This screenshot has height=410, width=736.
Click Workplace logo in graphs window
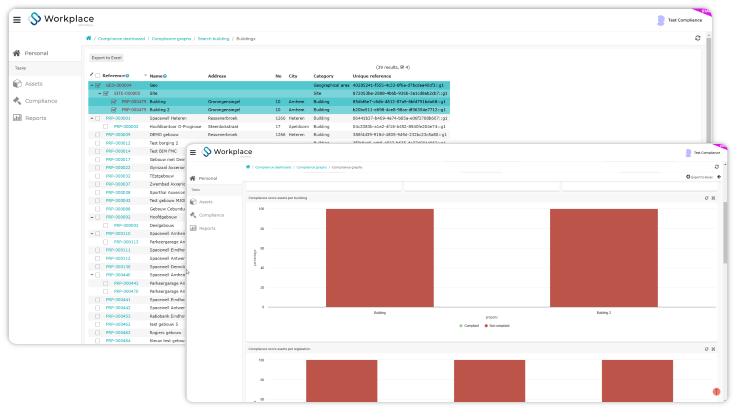pos(227,152)
